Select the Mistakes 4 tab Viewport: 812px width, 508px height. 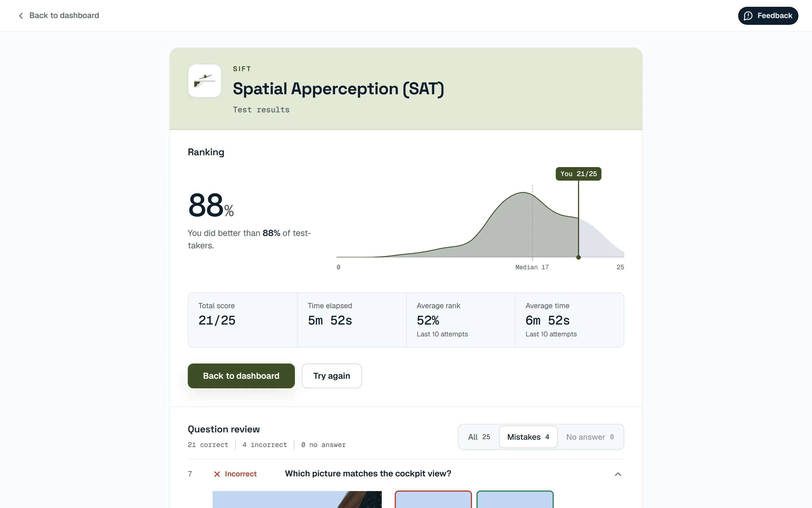point(528,437)
